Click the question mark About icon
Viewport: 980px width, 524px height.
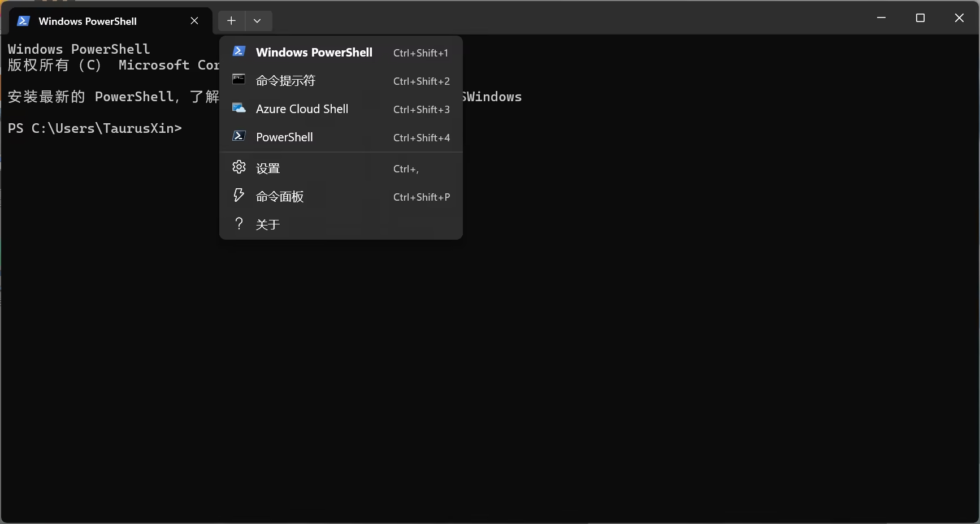click(239, 224)
